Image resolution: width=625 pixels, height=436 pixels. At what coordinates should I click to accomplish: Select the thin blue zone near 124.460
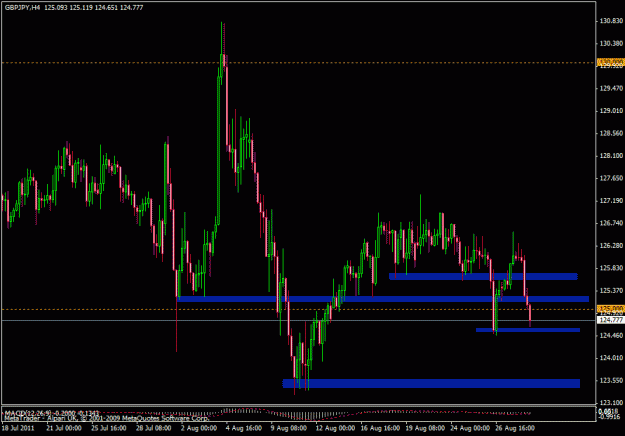[528, 330]
